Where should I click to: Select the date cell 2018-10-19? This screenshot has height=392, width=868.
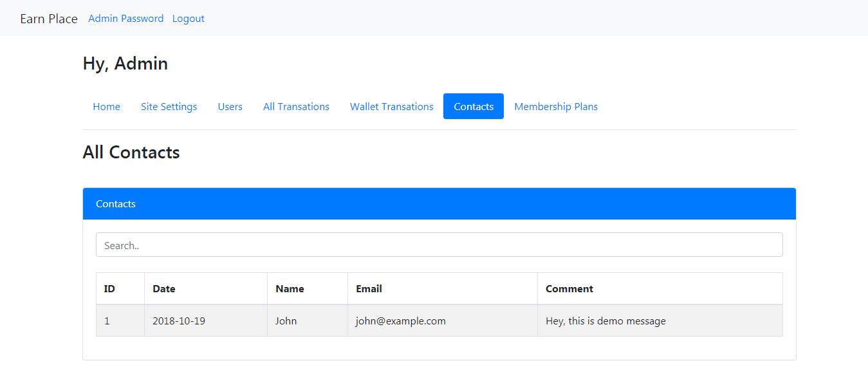(206, 321)
